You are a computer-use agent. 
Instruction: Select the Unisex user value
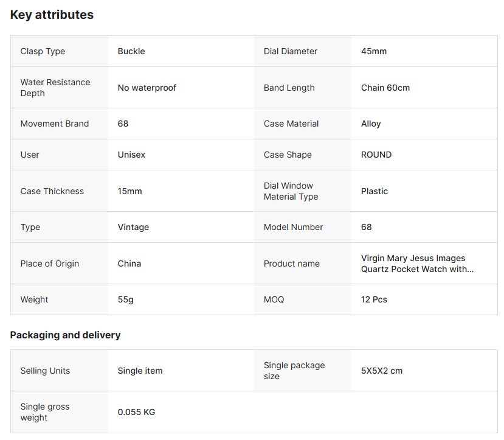click(131, 155)
